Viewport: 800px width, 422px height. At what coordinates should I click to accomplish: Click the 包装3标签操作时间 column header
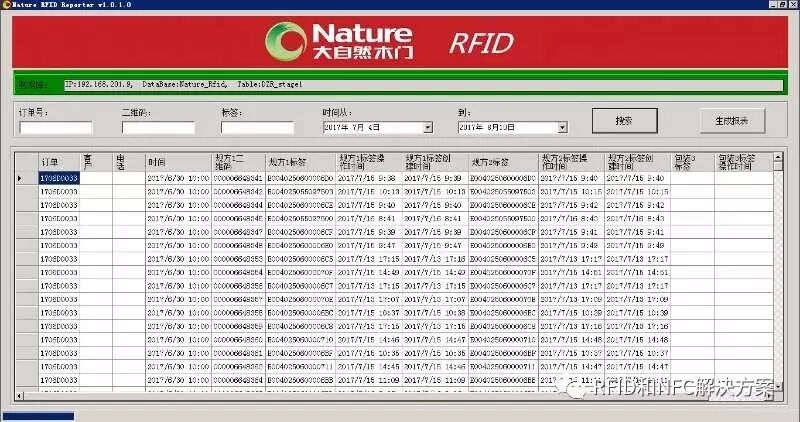pyautogui.click(x=744, y=162)
